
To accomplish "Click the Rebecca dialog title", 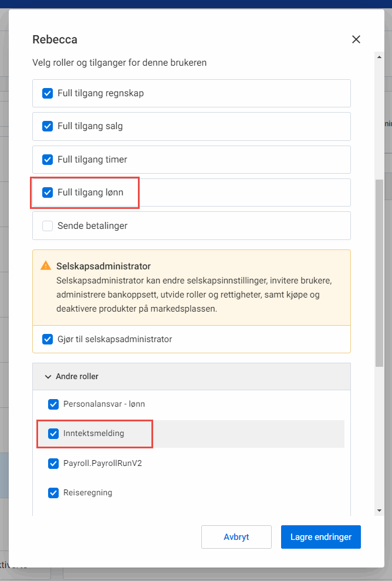I will (55, 40).
